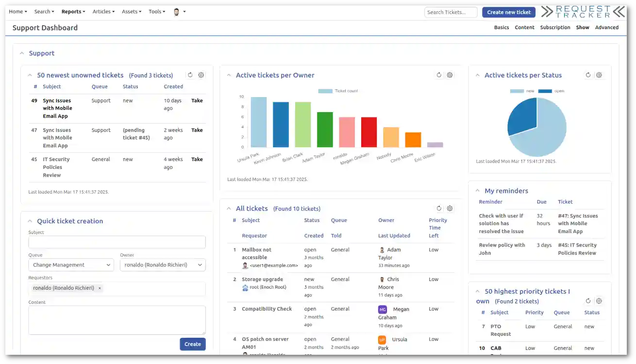636x364 pixels.
Task: Refresh the '50 newest unowned tickets' portlet
Action: [x=190, y=75]
